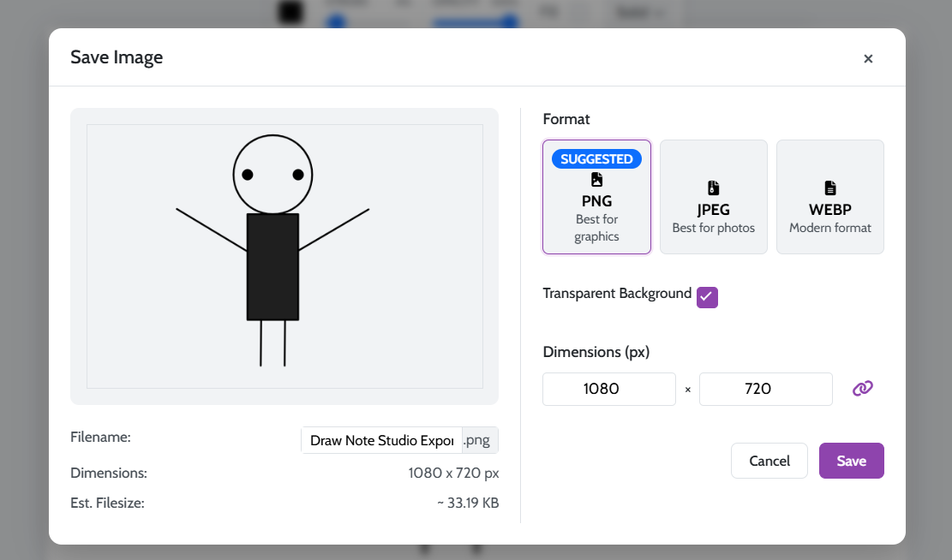This screenshot has width=952, height=560.
Task: Toggle the Transparent Background checkbox
Action: pos(706,297)
